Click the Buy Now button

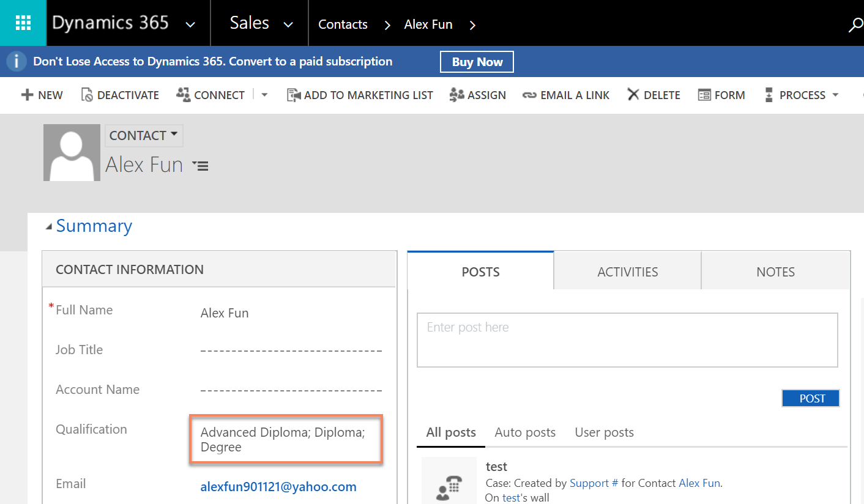(x=477, y=61)
